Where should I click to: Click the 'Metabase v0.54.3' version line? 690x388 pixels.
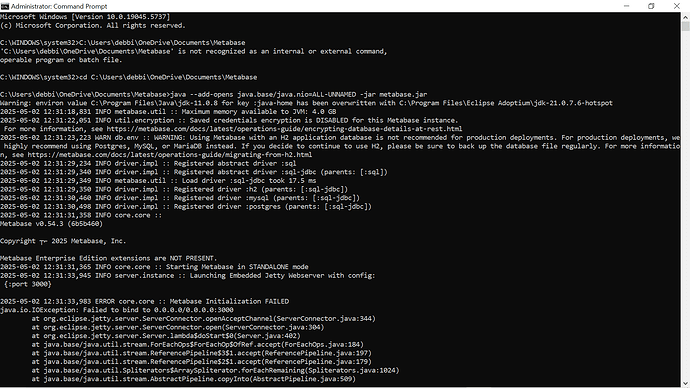coord(51,223)
